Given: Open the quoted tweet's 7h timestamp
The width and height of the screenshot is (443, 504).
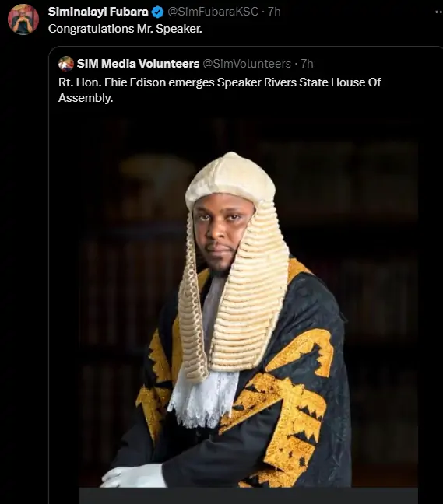Looking at the screenshot, I should (x=307, y=64).
